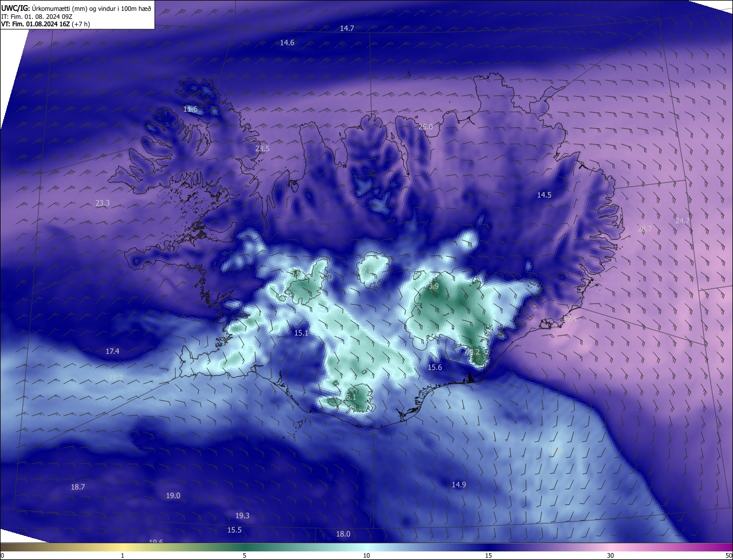
Task: Click the 23.3 value label
Action: tap(103, 203)
